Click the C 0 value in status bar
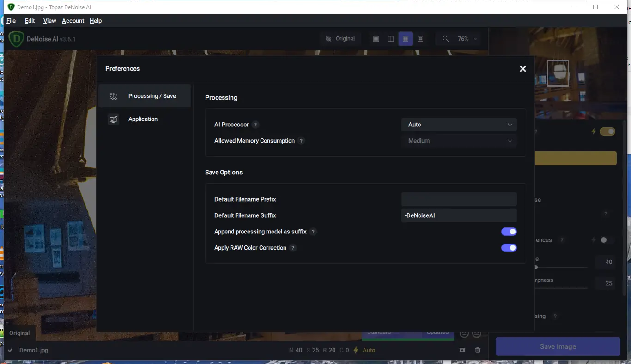 [x=345, y=350]
